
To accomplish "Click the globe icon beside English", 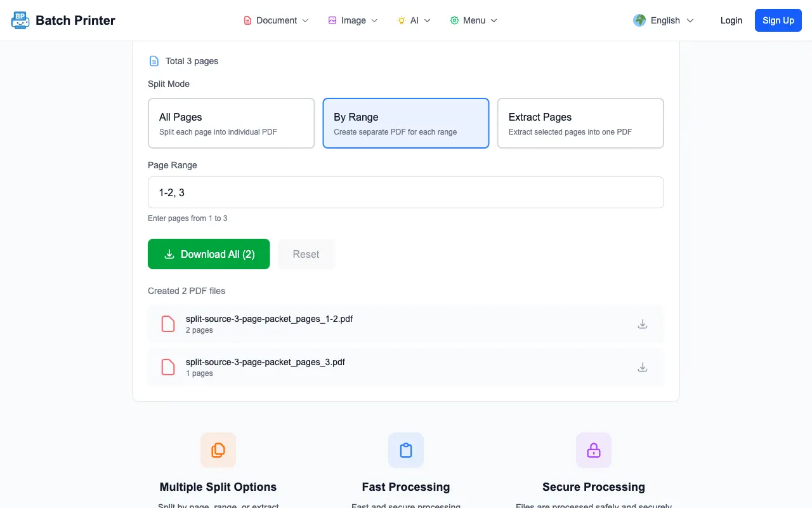I will coord(639,20).
